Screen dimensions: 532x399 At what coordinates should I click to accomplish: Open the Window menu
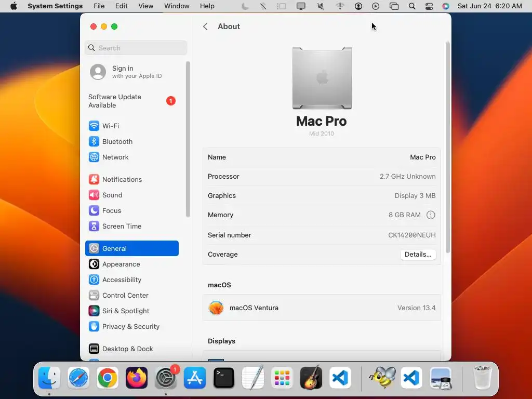pos(177,6)
